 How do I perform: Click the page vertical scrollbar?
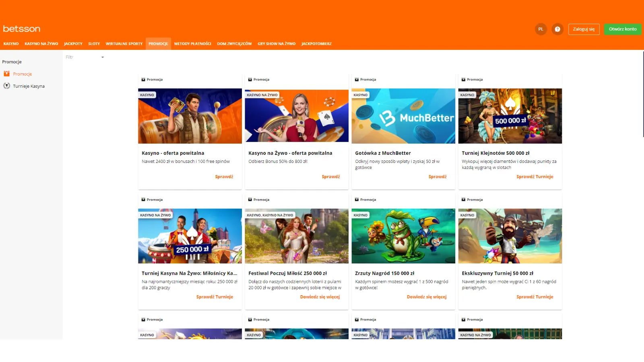pos(643,95)
